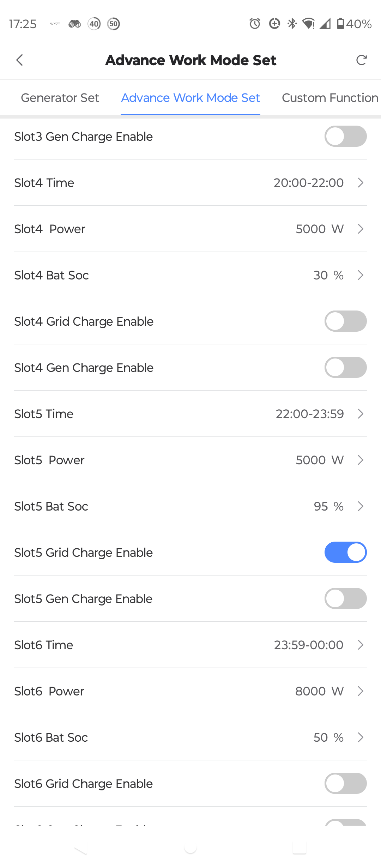This screenshot has width=381, height=868.
Task: Enable Slot4 Grid Charge toggle
Action: point(345,321)
